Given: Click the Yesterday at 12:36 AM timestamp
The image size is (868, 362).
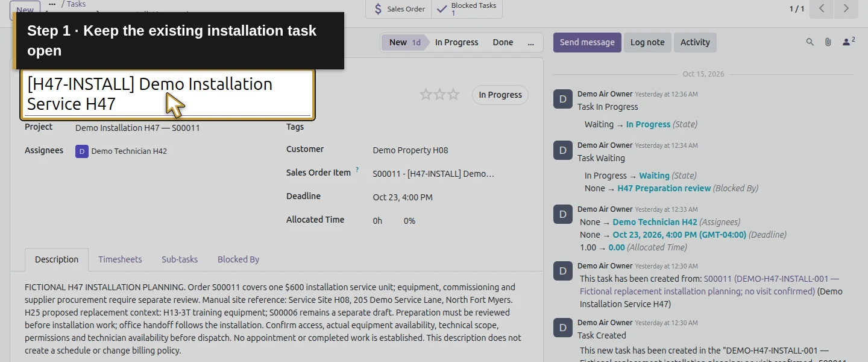Looking at the screenshot, I should pyautogui.click(x=666, y=94).
